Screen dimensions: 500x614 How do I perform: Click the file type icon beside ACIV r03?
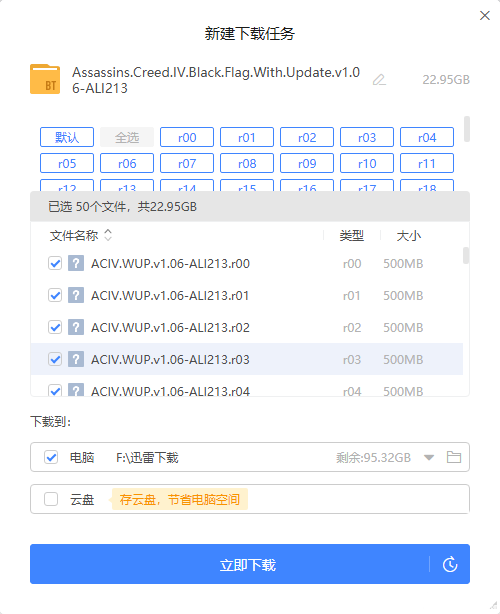click(76, 359)
